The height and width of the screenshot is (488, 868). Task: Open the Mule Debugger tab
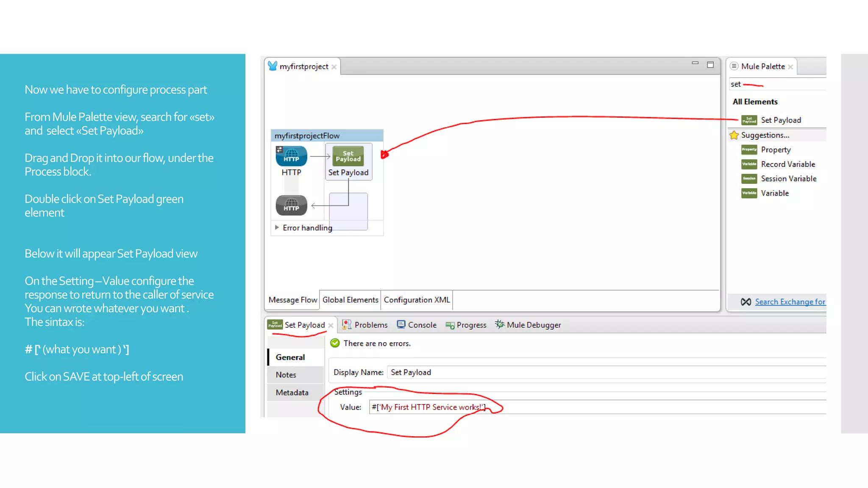(x=528, y=325)
